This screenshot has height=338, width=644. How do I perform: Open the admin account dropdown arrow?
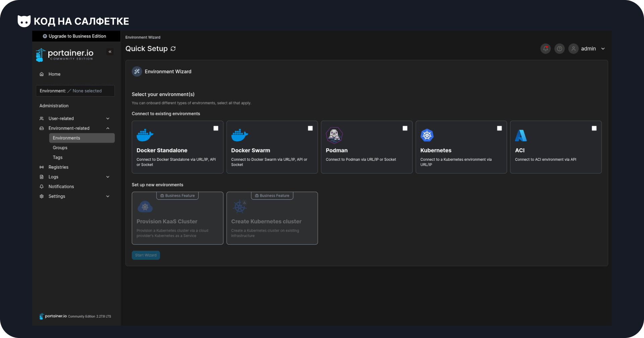pyautogui.click(x=603, y=49)
